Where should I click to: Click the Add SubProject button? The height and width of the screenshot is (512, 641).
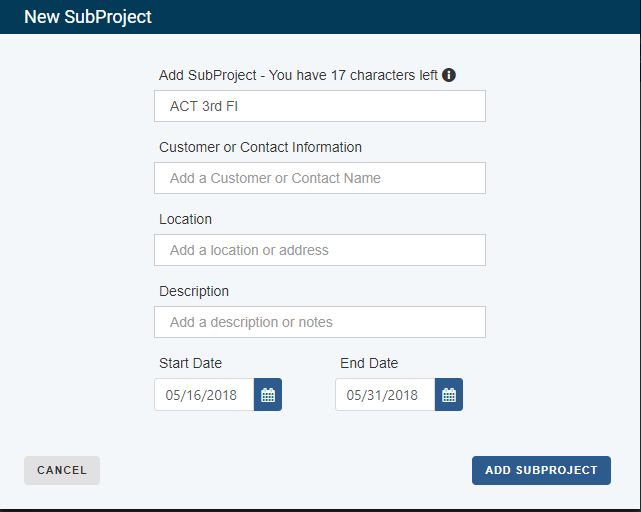click(541, 470)
